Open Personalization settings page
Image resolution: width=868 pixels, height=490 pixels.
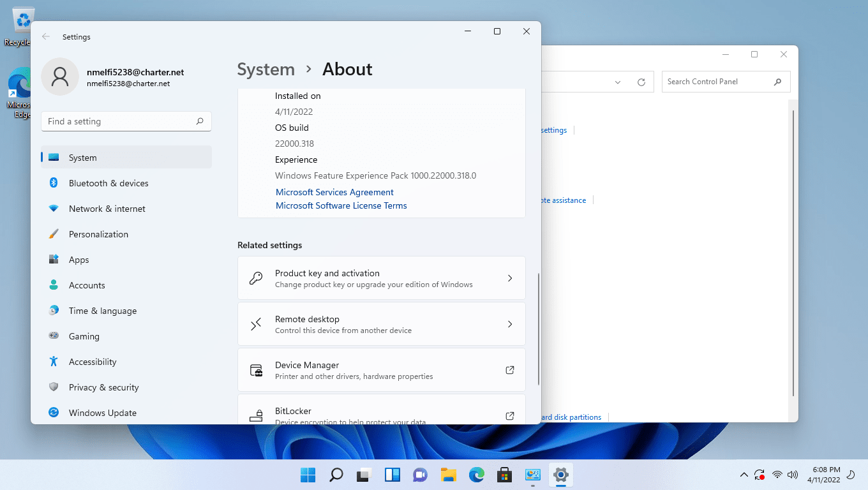coord(126,234)
